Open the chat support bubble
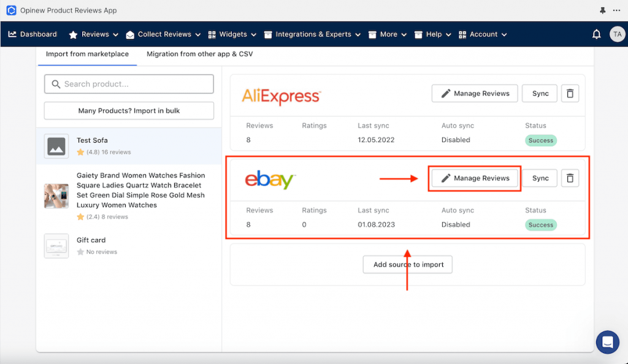Viewport: 628px width, 364px height. pyautogui.click(x=608, y=342)
